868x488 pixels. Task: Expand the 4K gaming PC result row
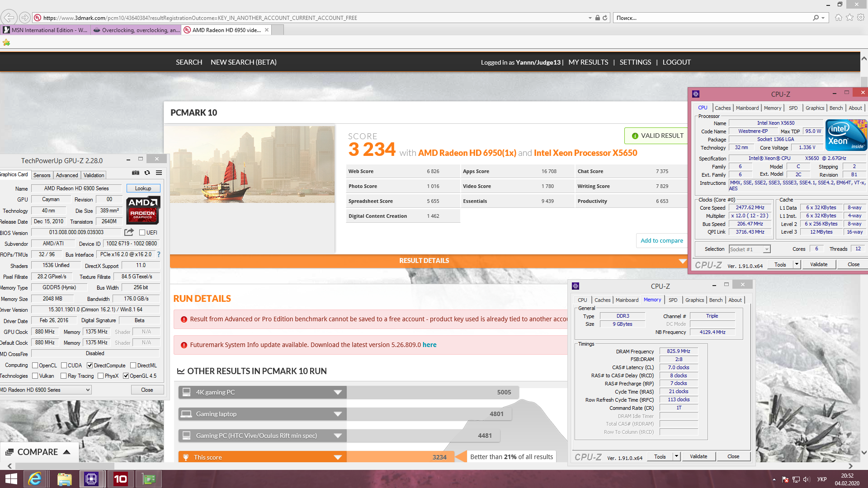point(338,392)
